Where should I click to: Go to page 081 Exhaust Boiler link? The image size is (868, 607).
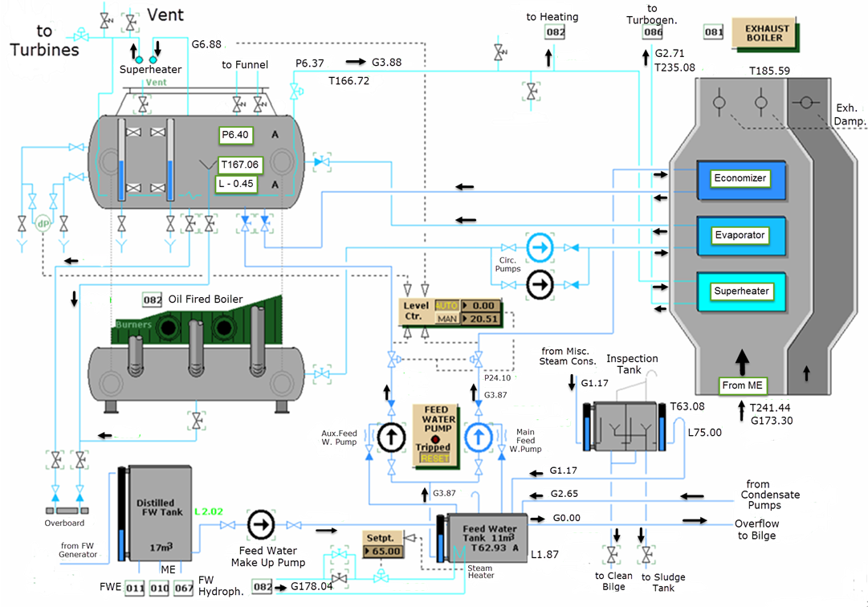714,32
